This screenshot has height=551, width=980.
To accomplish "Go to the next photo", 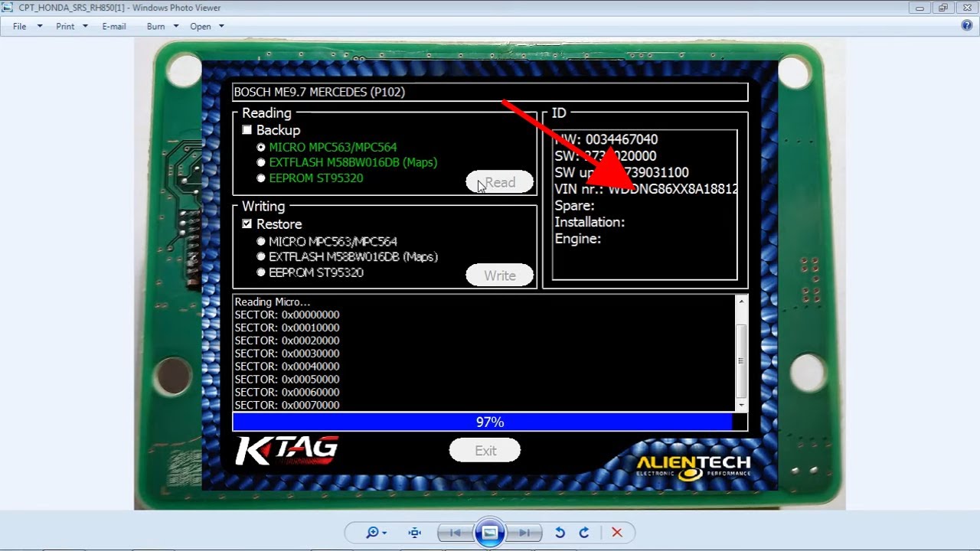I will click(x=525, y=533).
